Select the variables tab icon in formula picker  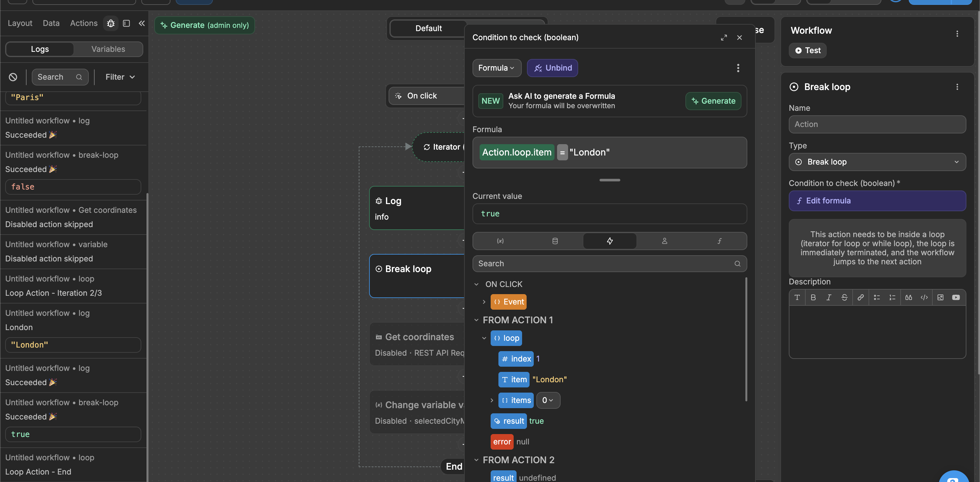500,241
